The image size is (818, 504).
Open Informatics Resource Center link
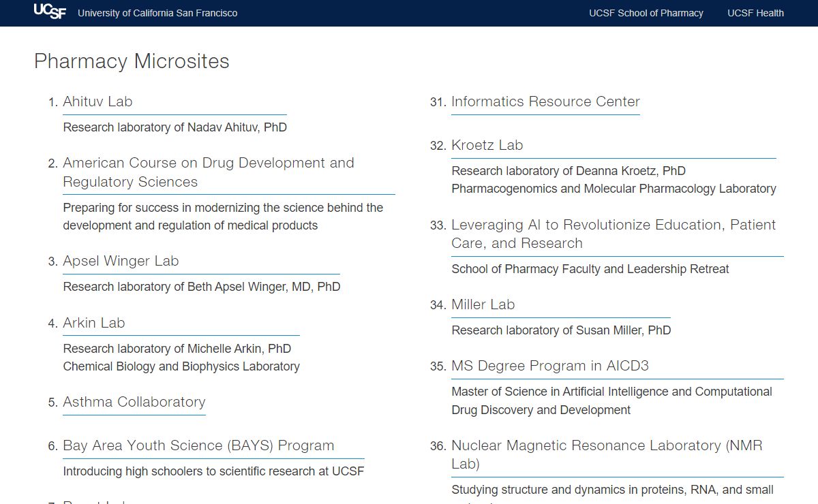[545, 101]
